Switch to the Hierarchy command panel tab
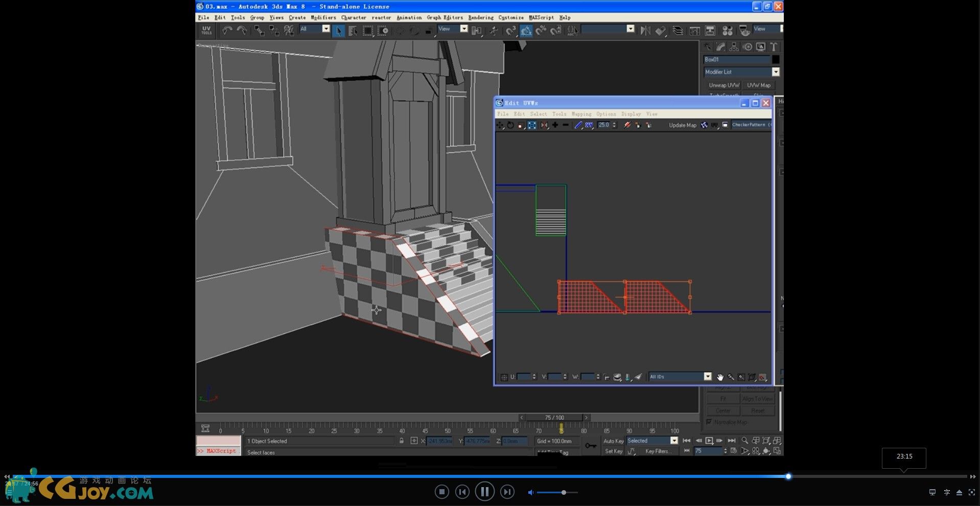This screenshot has width=980, height=506. 734,47
